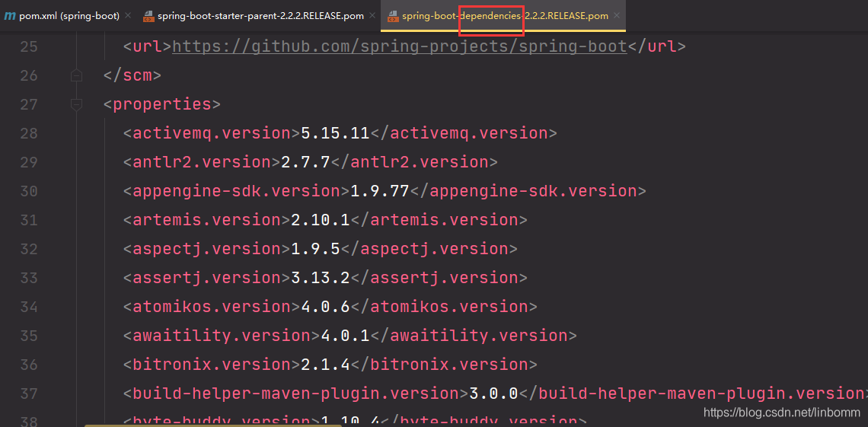Open the github.com/spring-projects/spring-boot URL
868x427 pixels.
[x=399, y=46]
